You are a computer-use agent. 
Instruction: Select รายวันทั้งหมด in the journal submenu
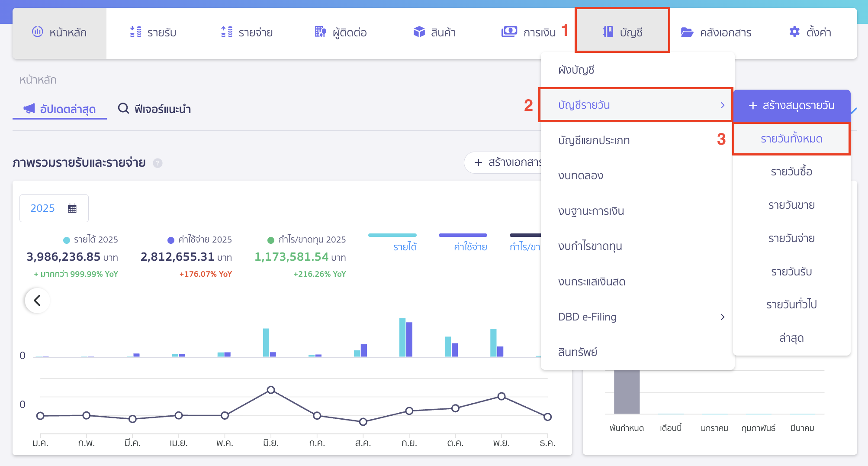tap(791, 138)
